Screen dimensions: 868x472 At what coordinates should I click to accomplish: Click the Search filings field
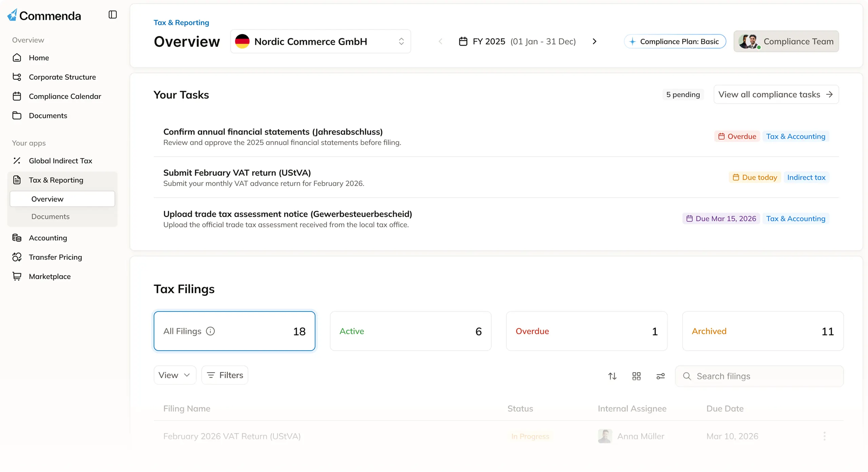click(x=759, y=376)
